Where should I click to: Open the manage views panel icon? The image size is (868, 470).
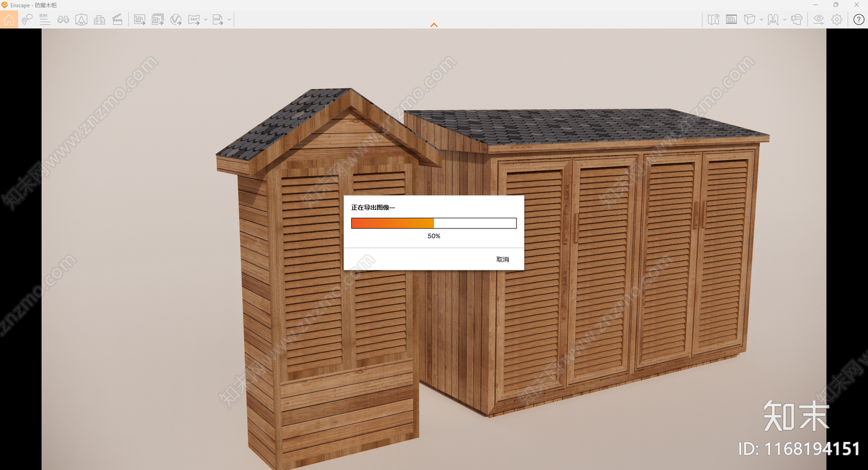pyautogui.click(x=731, y=20)
